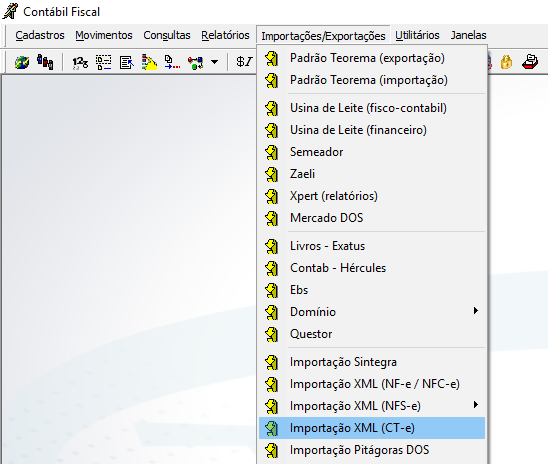Click the golden padlock toolbar icon
This screenshot has width=548, height=464.
click(506, 62)
